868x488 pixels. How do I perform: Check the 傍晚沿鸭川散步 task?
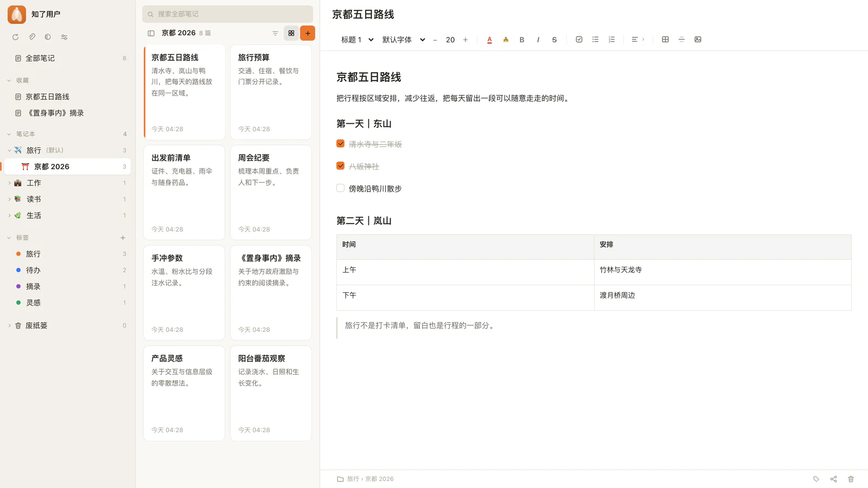pyautogui.click(x=340, y=188)
